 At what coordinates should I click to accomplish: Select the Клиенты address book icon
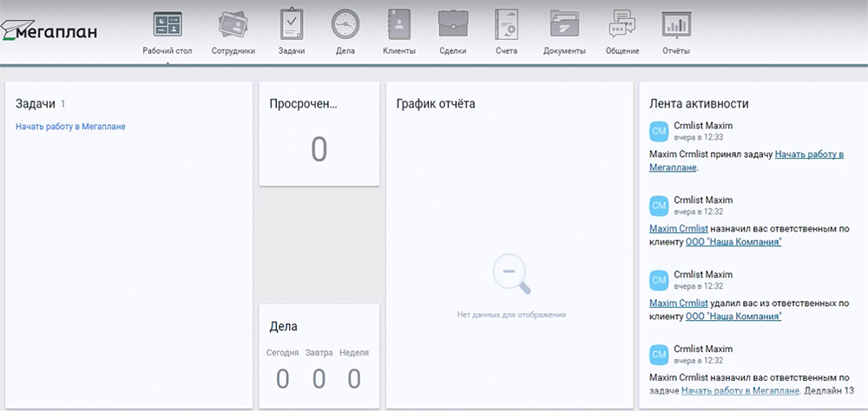[399, 25]
